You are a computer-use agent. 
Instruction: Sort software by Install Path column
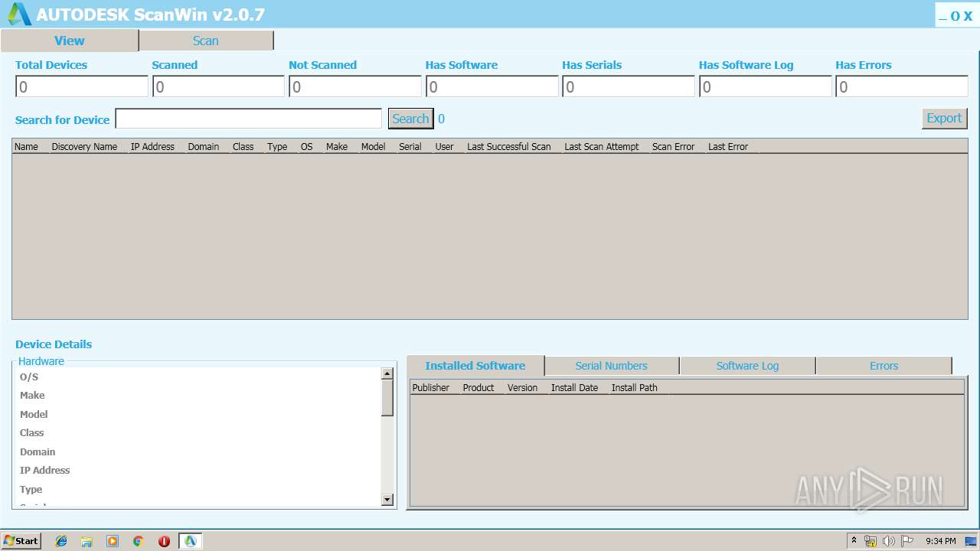(x=635, y=387)
